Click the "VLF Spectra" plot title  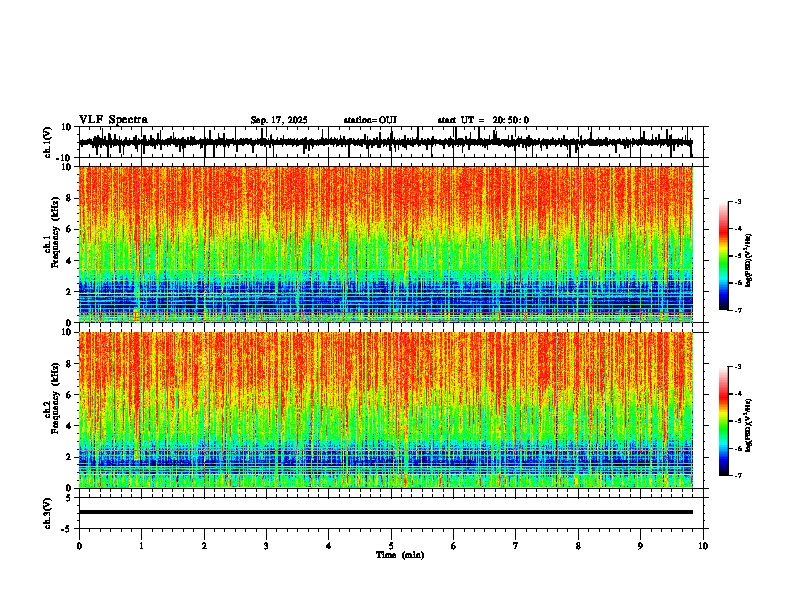point(113,119)
